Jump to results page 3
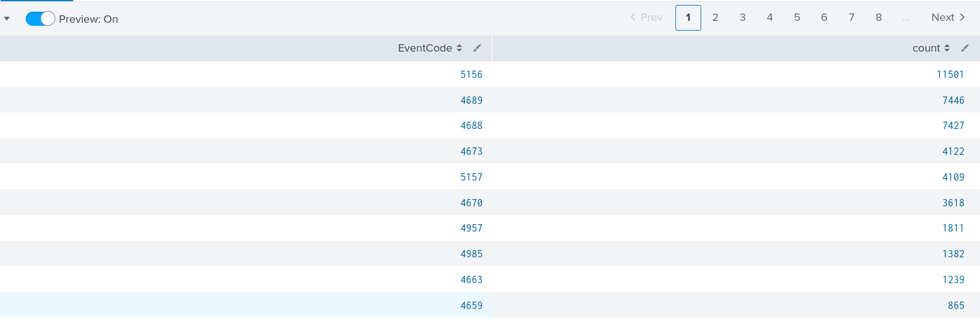The width and height of the screenshot is (980, 320). coord(742,18)
